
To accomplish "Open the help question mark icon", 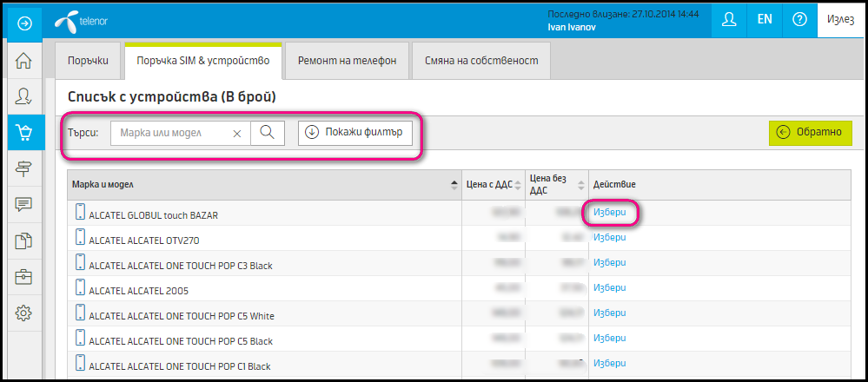I will point(799,19).
